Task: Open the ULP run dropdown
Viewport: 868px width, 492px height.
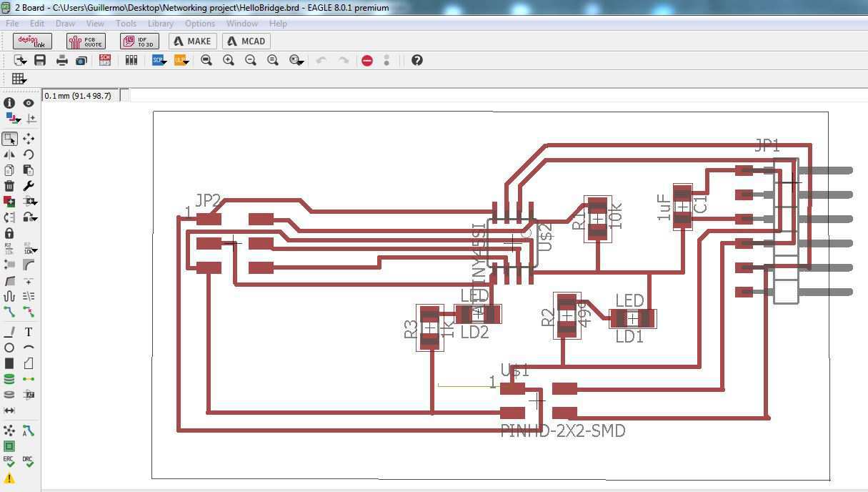Action: tap(181, 61)
